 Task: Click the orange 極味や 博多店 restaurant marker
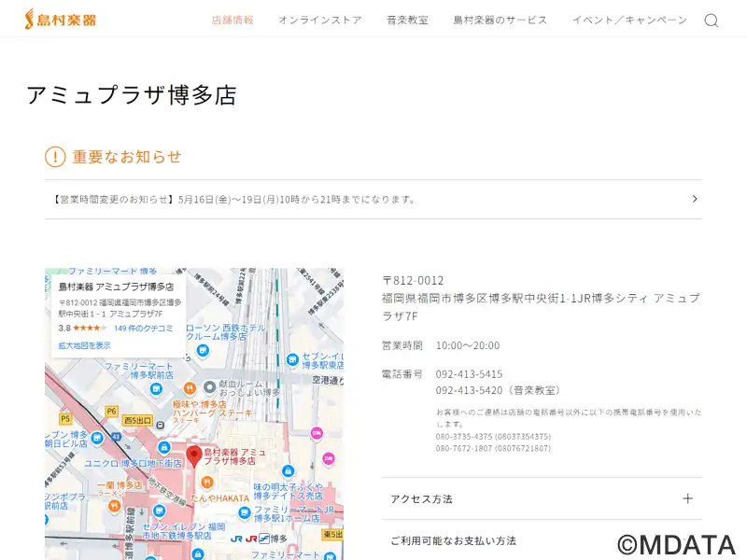click(190, 388)
